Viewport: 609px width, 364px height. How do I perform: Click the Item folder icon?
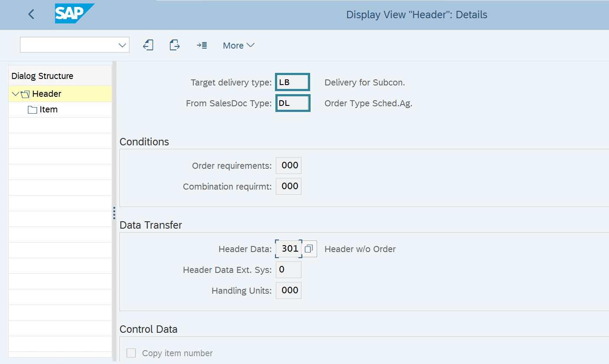pyautogui.click(x=32, y=110)
